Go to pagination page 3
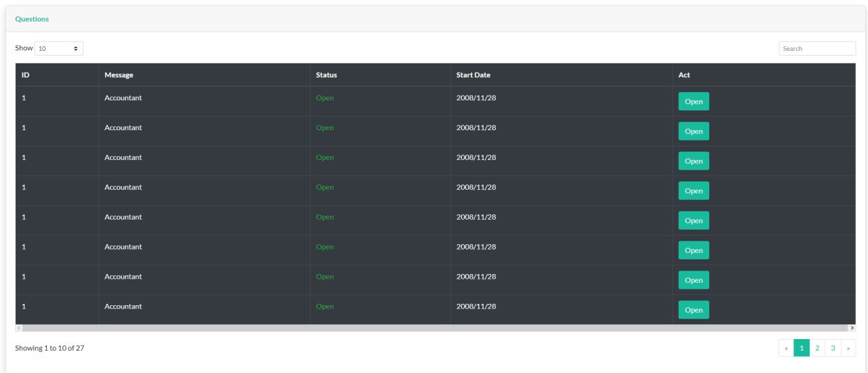Viewport: 868px width, 373px height. 833,348
